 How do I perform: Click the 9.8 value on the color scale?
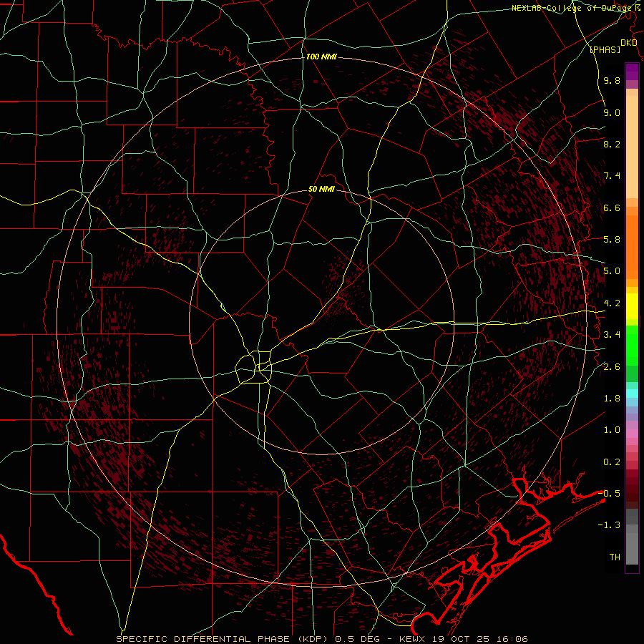click(612, 80)
